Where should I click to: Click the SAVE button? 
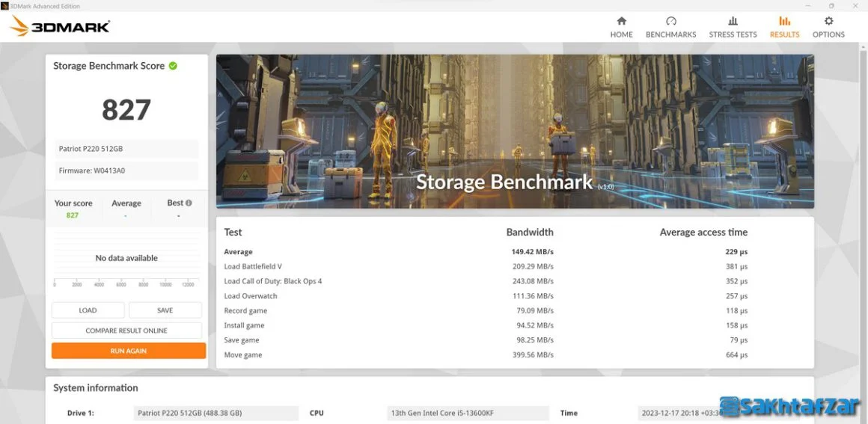tap(165, 310)
